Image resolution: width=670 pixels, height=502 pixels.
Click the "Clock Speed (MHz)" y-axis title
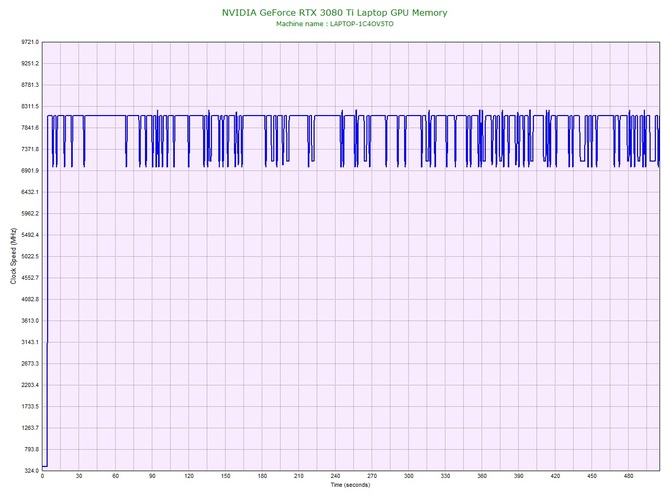13,255
